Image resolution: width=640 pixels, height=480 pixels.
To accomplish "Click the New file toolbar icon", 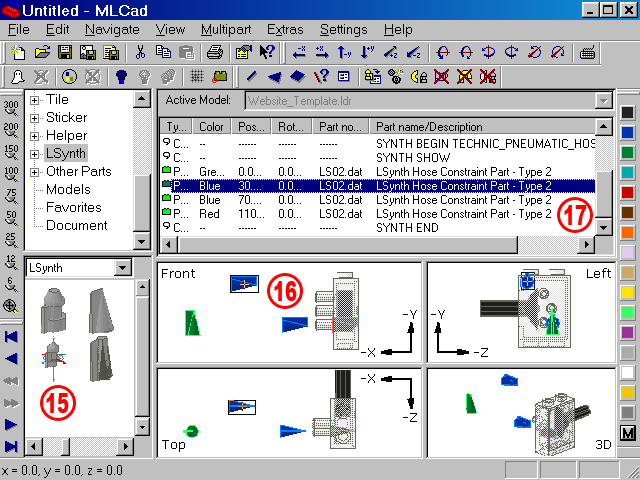I will (x=18, y=53).
